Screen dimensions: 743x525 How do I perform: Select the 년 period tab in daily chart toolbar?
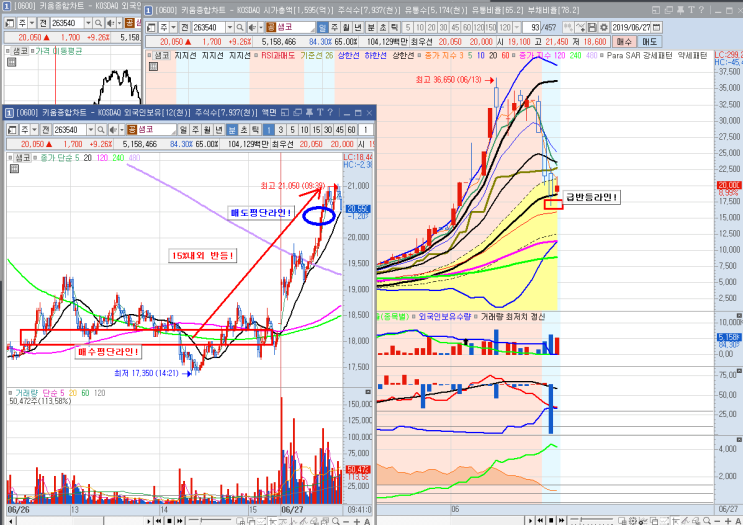(x=358, y=27)
